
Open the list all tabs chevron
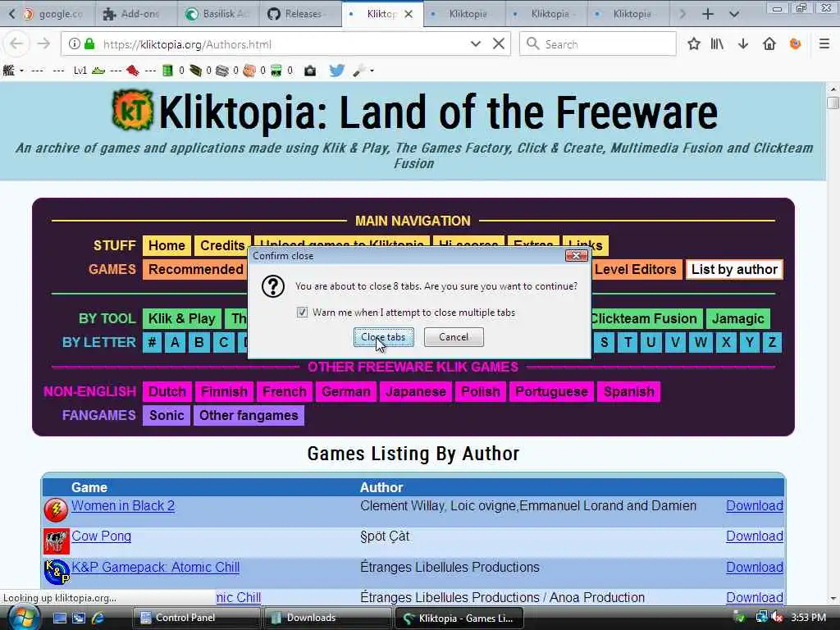tap(734, 14)
